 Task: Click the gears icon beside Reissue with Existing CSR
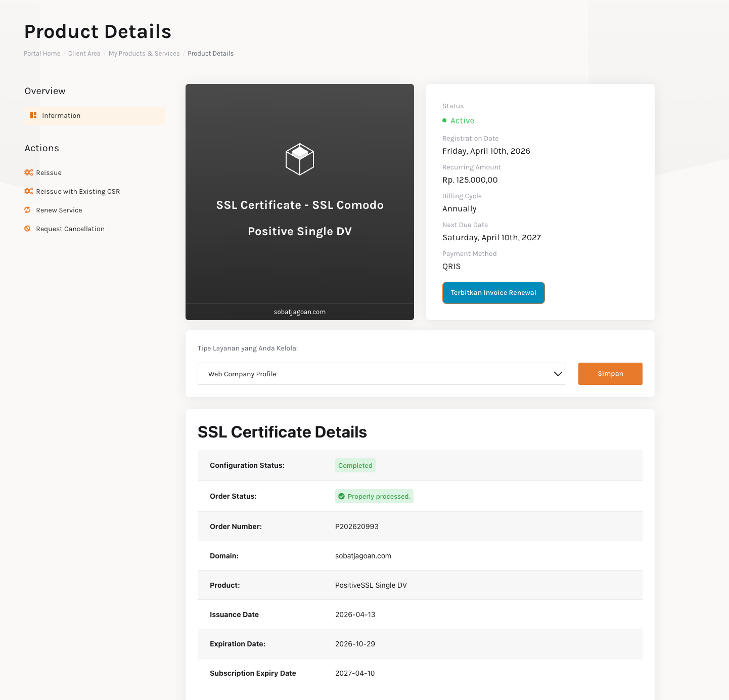[28, 191]
